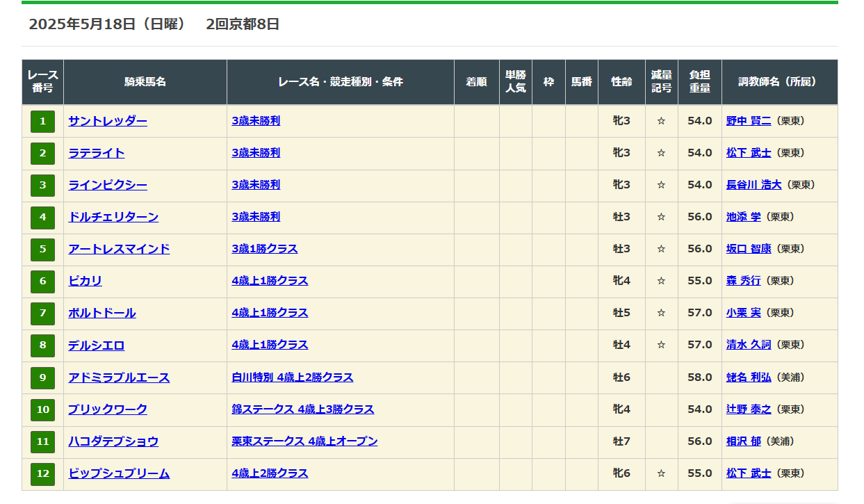Click the green race number 7 badge
The image size is (864, 504).
pos(42,313)
